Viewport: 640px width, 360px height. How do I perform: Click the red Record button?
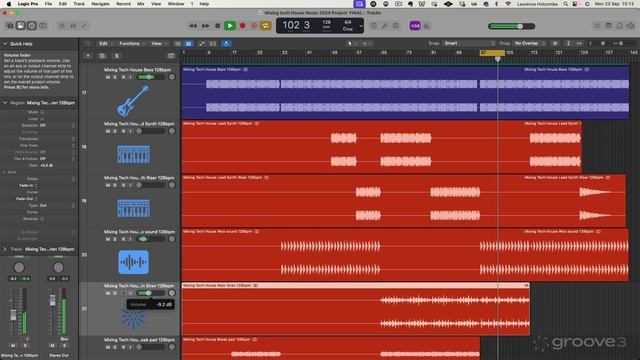tap(242, 26)
